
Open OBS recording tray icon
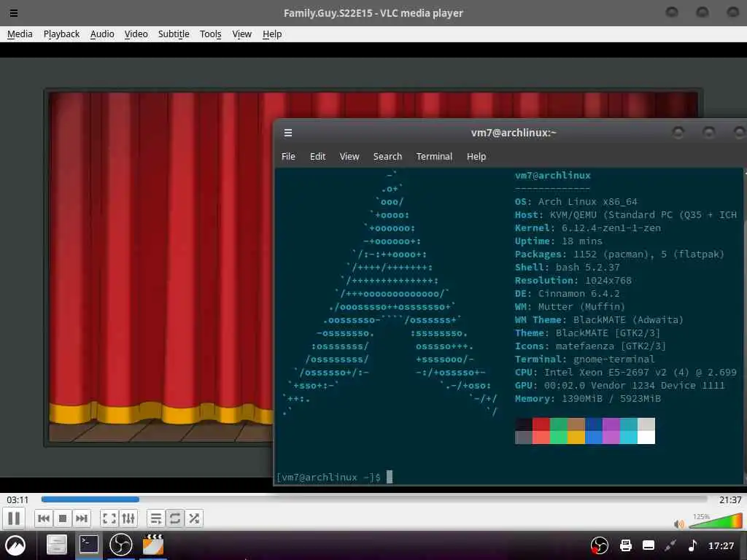600,545
